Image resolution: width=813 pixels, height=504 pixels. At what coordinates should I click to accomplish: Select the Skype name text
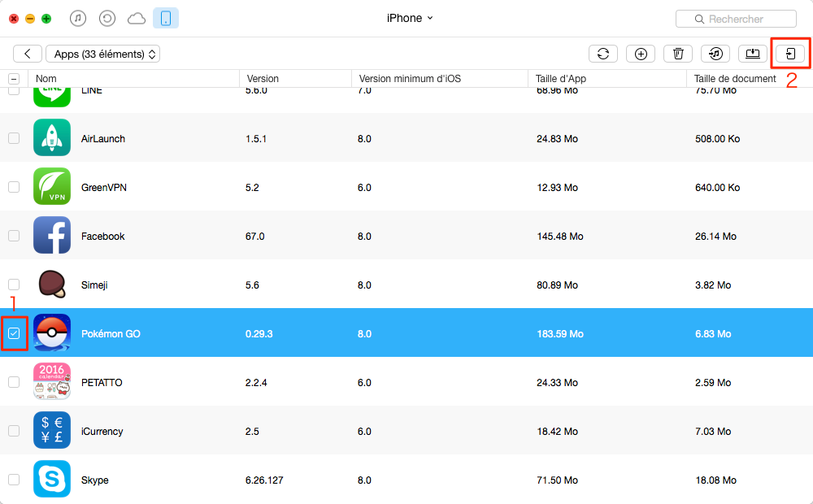[95, 480]
